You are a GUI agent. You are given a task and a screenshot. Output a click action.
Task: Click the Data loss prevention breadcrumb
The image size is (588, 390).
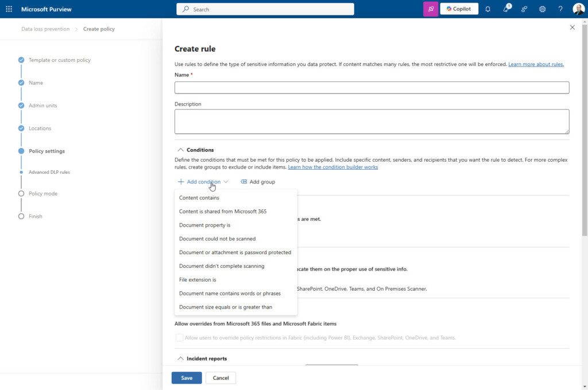coord(45,29)
